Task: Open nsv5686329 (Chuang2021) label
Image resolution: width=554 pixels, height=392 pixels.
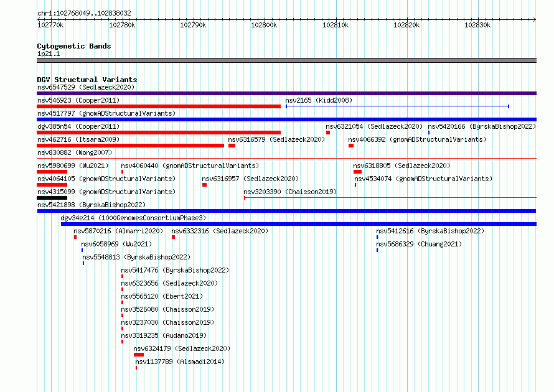Action: pyautogui.click(x=419, y=244)
